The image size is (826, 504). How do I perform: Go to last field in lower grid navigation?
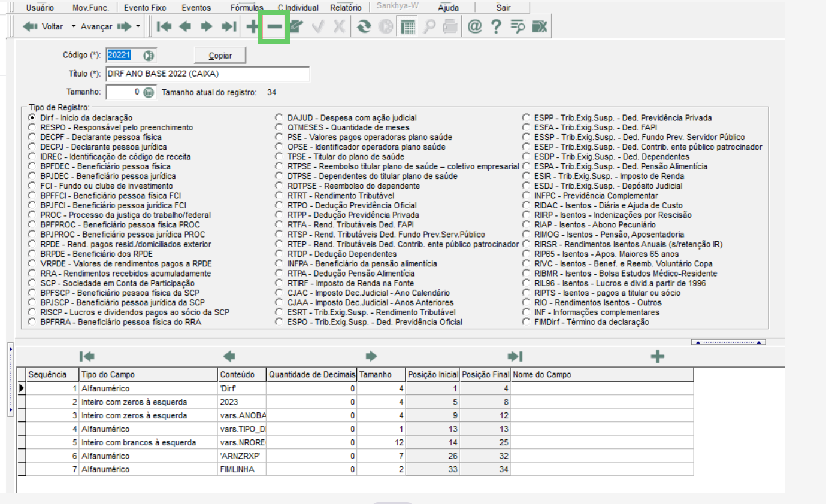pyautogui.click(x=515, y=356)
